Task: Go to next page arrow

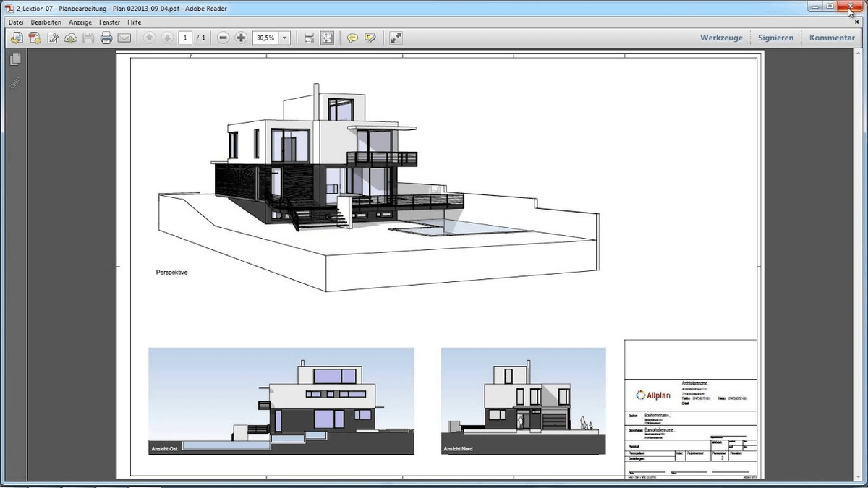Action: [x=166, y=38]
